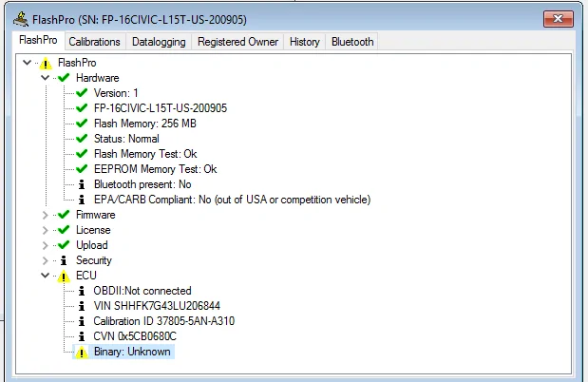588x382 pixels.
Task: Expand the License tree node
Action: pyautogui.click(x=45, y=230)
